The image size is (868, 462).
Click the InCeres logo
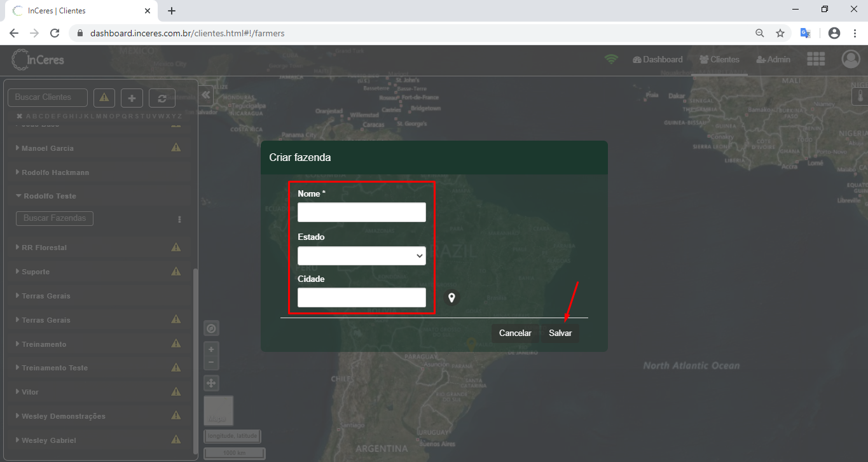click(x=38, y=60)
